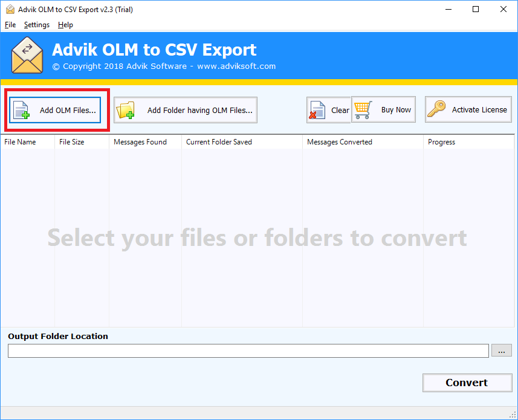
Task: Click the resize grip in the status bar corner
Action: (513, 415)
